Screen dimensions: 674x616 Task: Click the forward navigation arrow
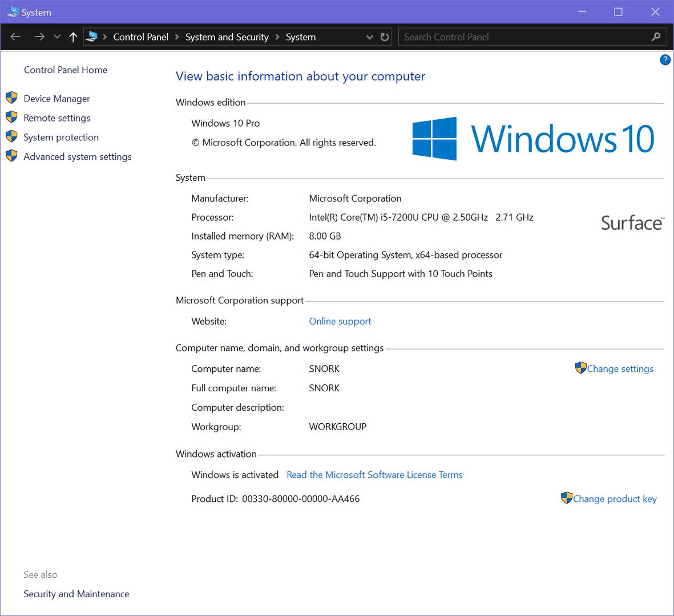[x=39, y=37]
